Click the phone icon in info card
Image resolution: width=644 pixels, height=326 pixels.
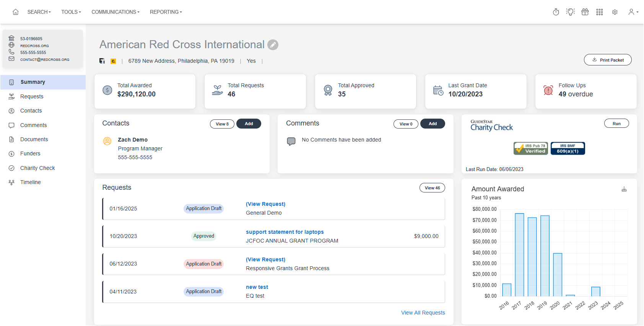[11, 52]
